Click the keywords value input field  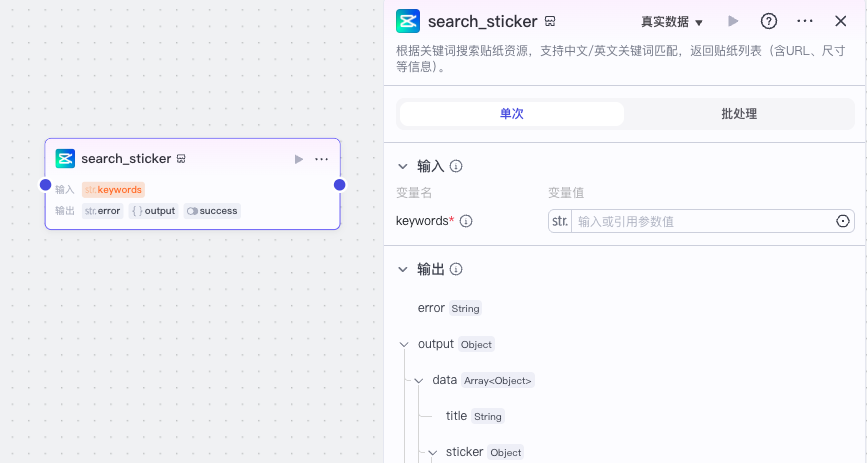click(701, 221)
